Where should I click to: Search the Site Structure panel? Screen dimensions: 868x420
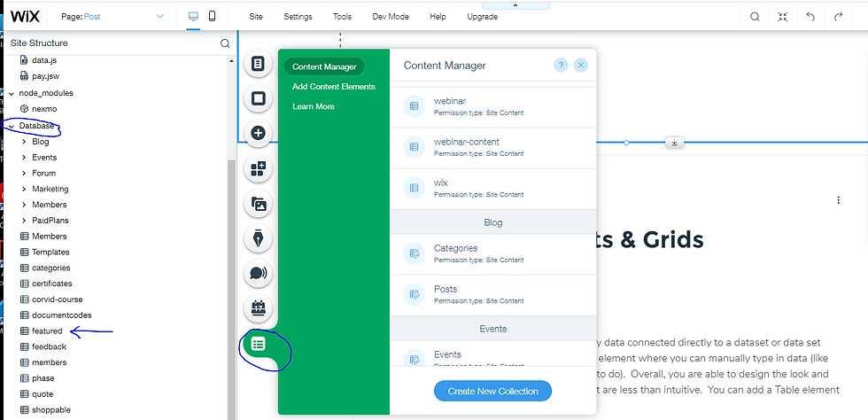[225, 43]
